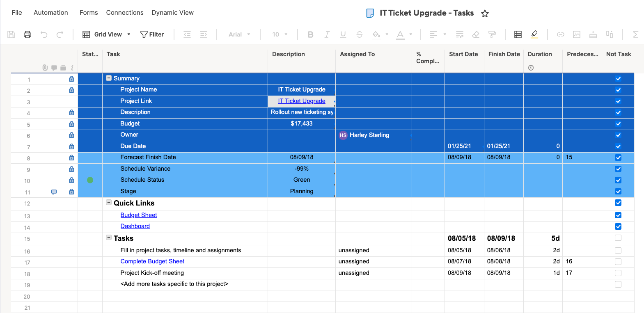This screenshot has height=313, width=644.
Task: Uncheck Not Task for Project Name row
Action: pyautogui.click(x=618, y=90)
